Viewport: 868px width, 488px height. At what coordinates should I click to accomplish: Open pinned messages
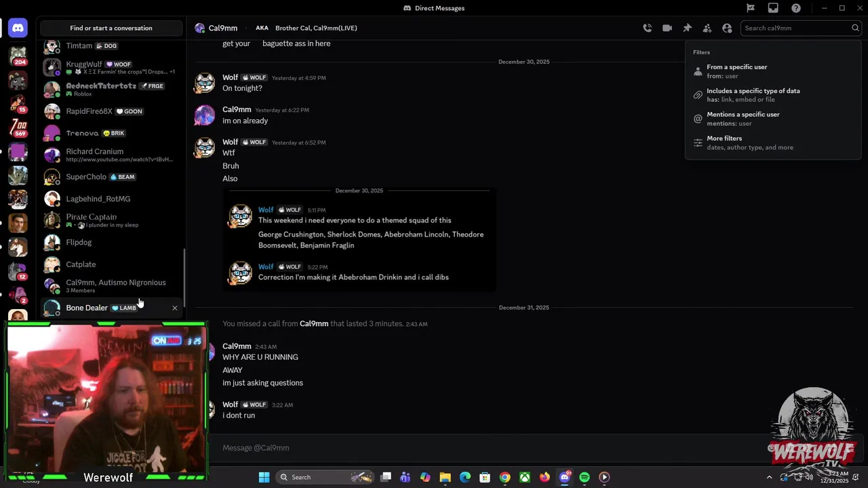pyautogui.click(x=687, y=28)
